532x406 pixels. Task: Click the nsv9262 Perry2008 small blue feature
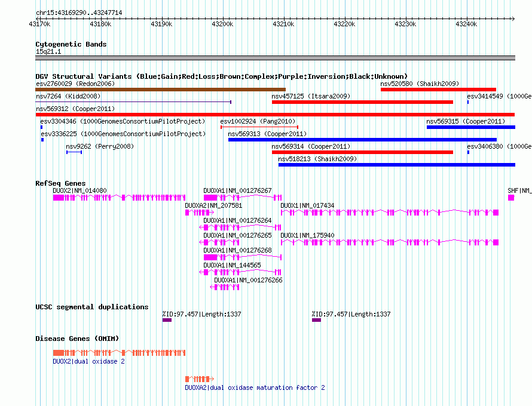74,152
